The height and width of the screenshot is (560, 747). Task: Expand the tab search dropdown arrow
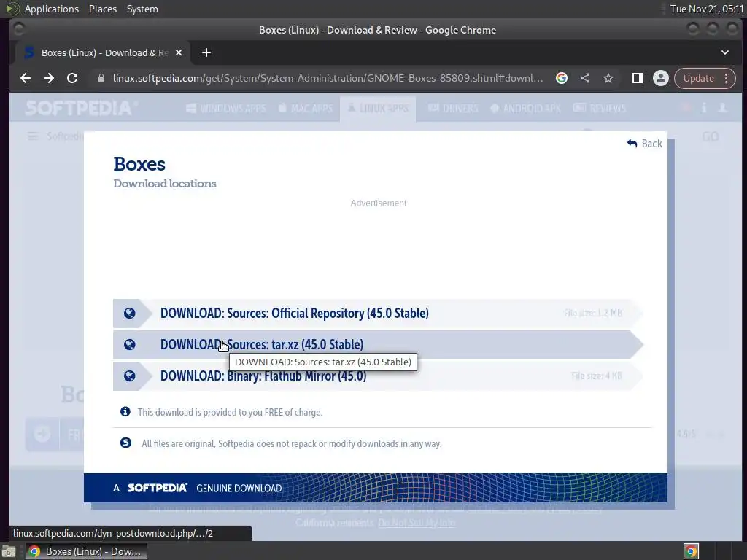[x=724, y=52]
